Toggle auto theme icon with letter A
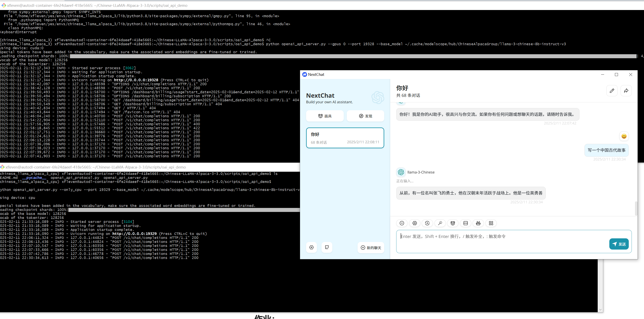 point(427,223)
